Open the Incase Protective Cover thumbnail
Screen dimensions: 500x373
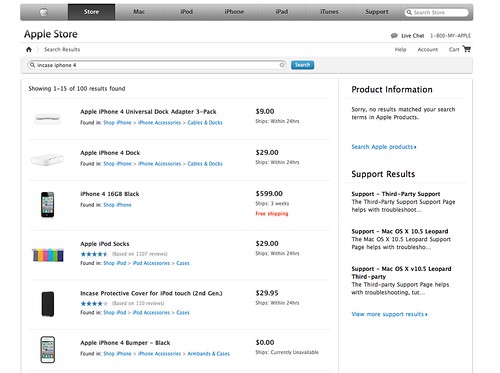click(x=48, y=304)
